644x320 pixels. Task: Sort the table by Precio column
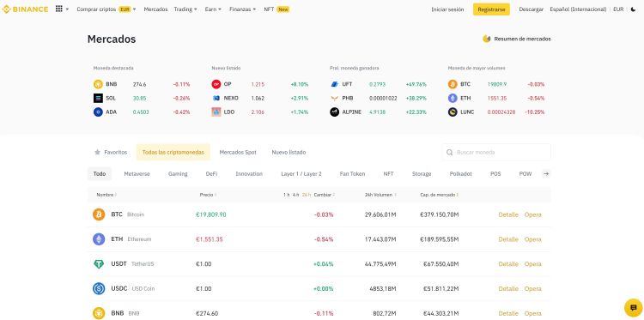(208, 195)
